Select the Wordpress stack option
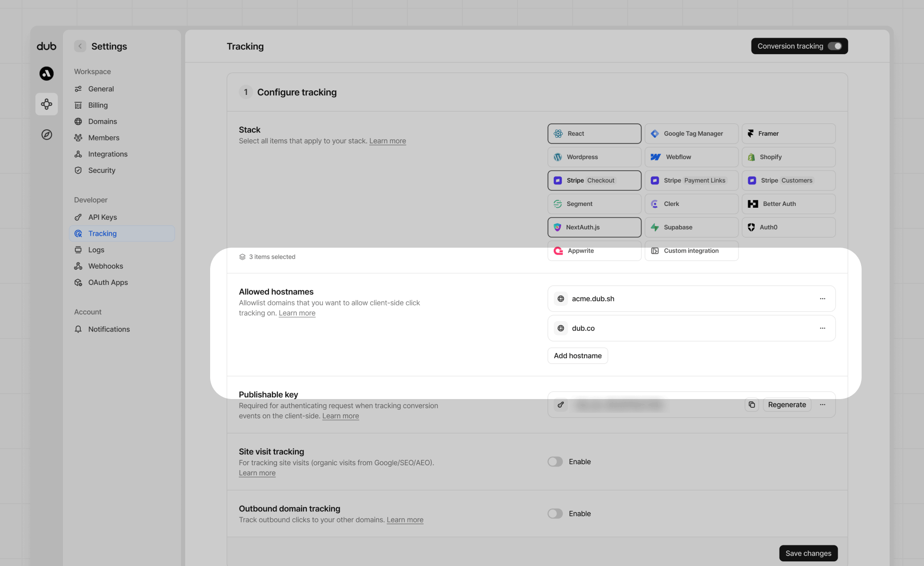924x566 pixels. tap(594, 157)
